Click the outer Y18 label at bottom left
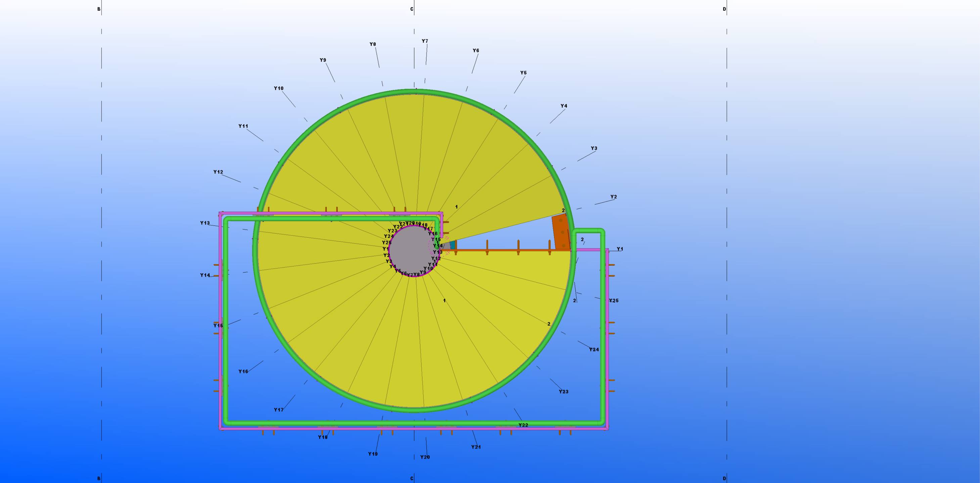 pyautogui.click(x=323, y=437)
